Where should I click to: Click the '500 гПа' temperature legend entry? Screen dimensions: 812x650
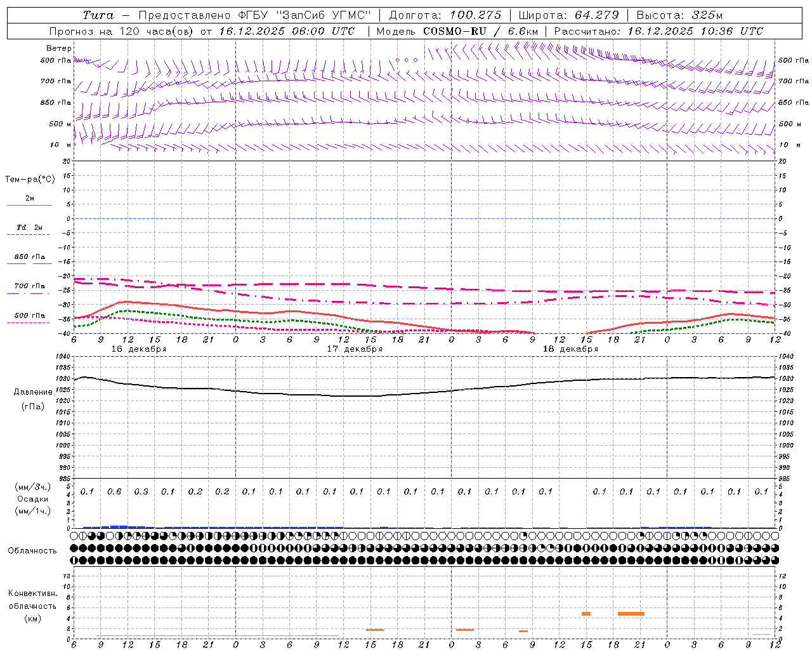[29, 315]
